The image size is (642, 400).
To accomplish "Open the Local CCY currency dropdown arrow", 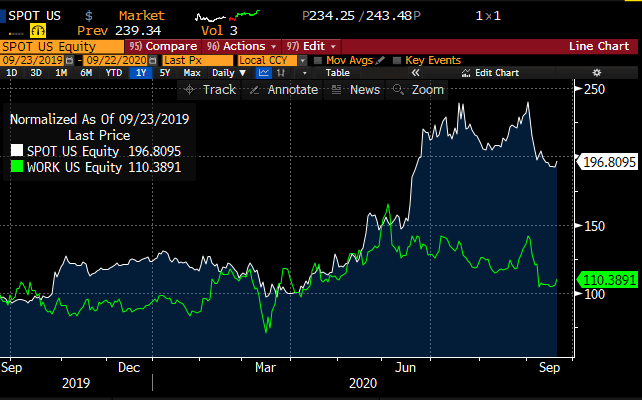I will pyautogui.click(x=303, y=61).
